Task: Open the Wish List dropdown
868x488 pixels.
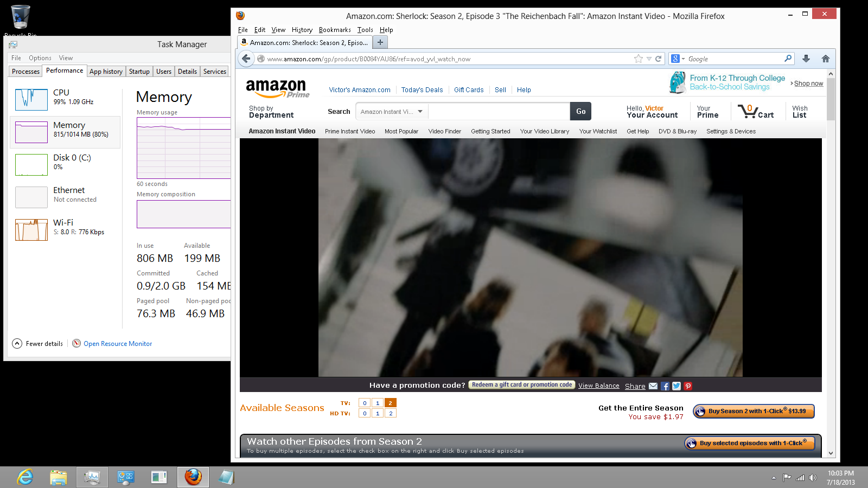Action: (x=800, y=112)
